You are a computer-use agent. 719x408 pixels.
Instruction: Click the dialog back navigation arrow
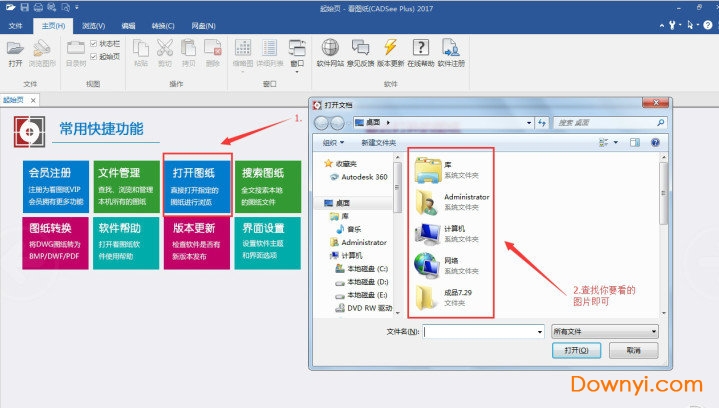[321, 123]
